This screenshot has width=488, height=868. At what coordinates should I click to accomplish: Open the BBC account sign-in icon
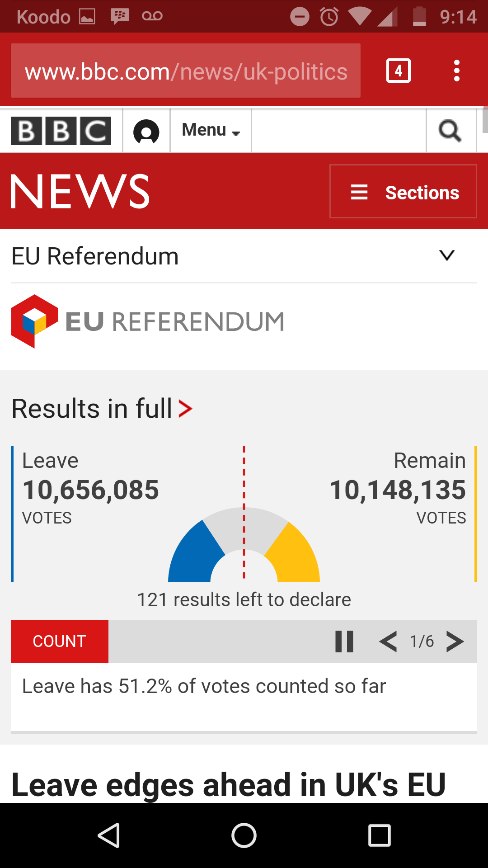pyautogui.click(x=146, y=132)
